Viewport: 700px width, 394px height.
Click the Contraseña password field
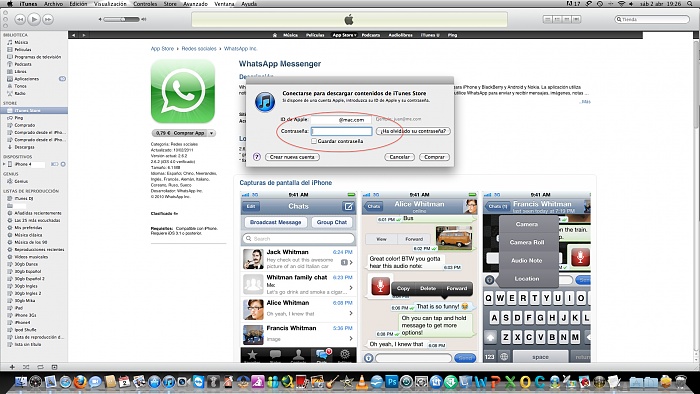[x=342, y=131]
